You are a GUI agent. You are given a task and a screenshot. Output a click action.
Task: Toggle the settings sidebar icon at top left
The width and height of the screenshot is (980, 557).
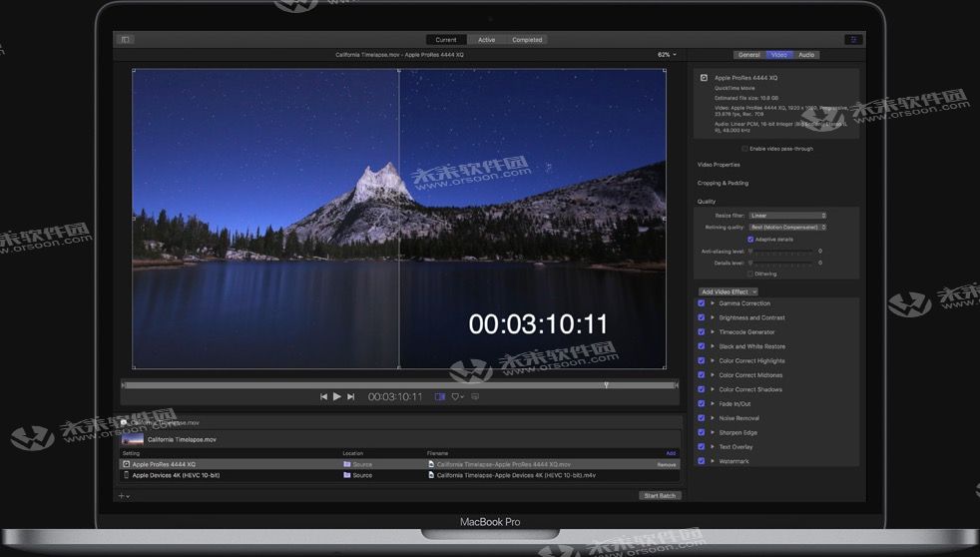coord(126,40)
